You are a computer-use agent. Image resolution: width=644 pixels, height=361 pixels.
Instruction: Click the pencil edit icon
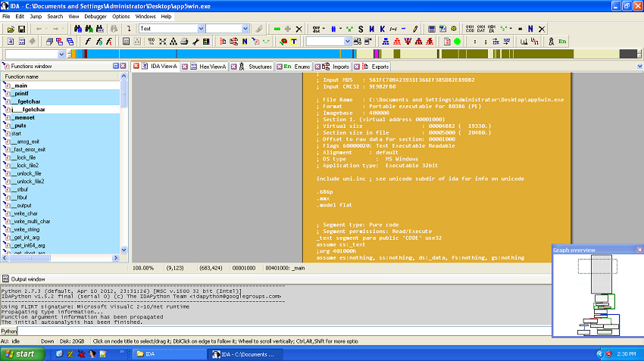point(415,29)
